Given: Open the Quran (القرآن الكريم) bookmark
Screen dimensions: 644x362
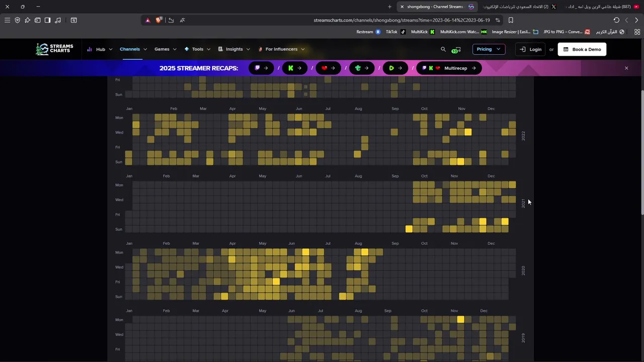Looking at the screenshot, I should pos(610,32).
